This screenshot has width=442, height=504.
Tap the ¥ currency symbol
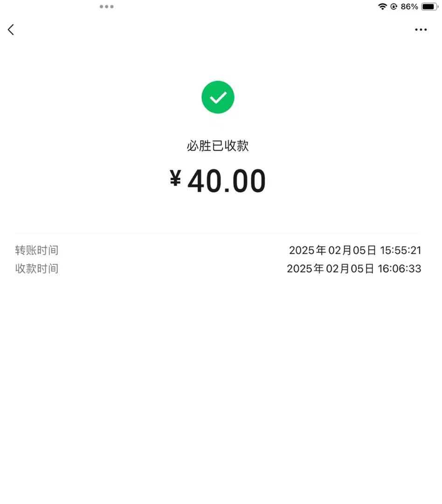point(175,179)
